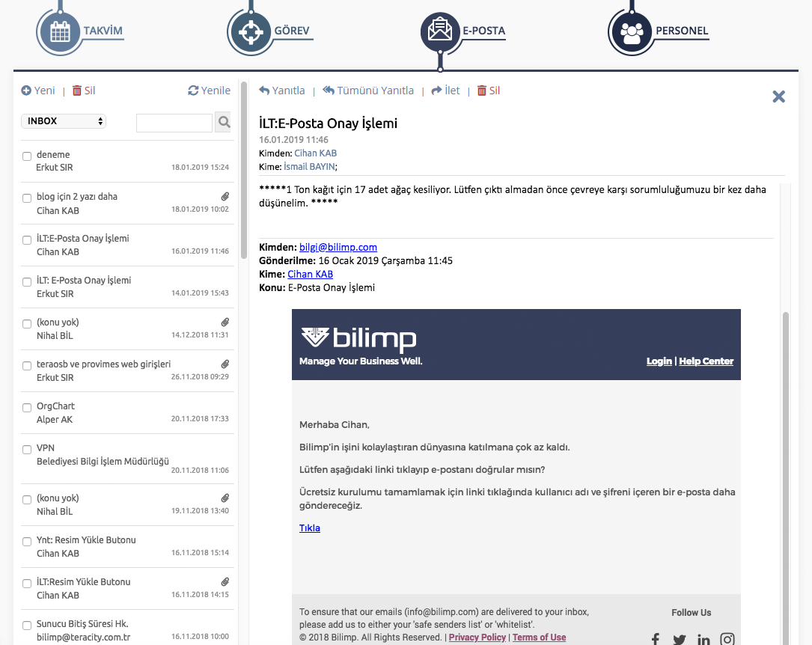812x645 pixels.
Task: Refresh the inbox with Yenile
Action: click(209, 91)
